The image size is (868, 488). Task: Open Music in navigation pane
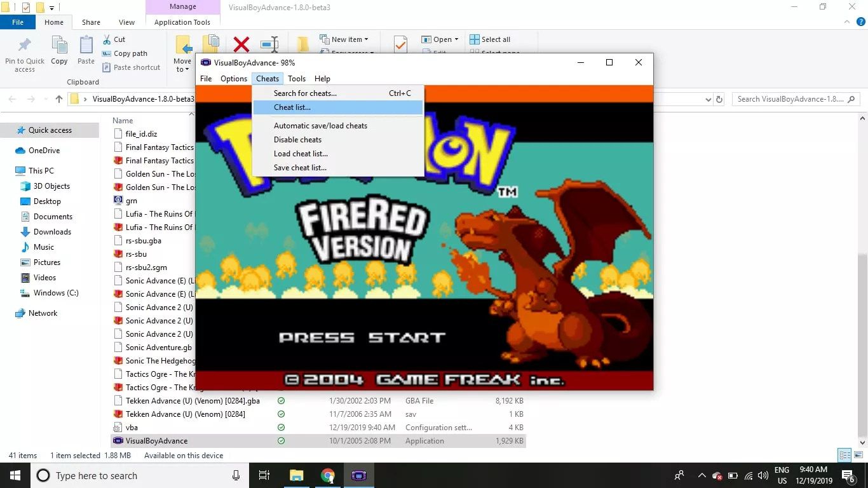pos(43,247)
